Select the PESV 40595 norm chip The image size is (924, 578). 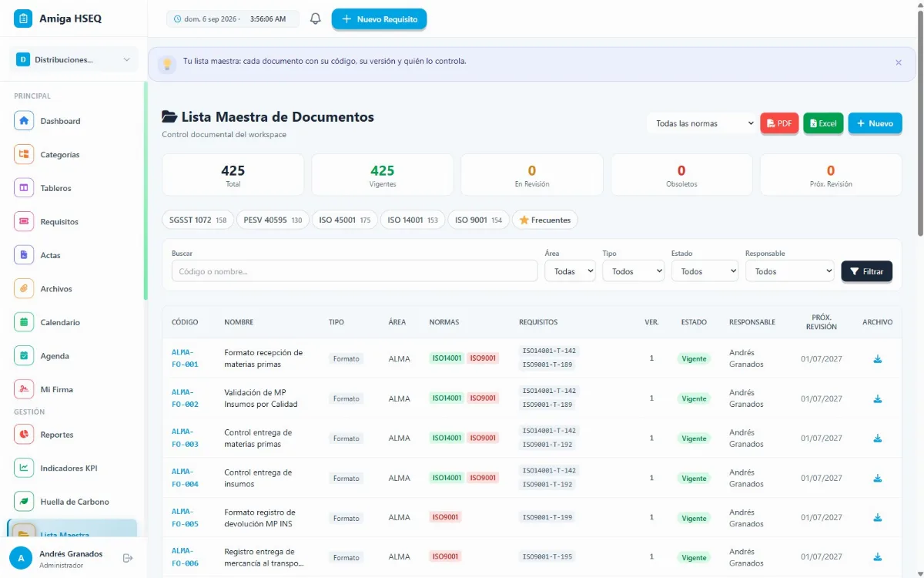[273, 220]
